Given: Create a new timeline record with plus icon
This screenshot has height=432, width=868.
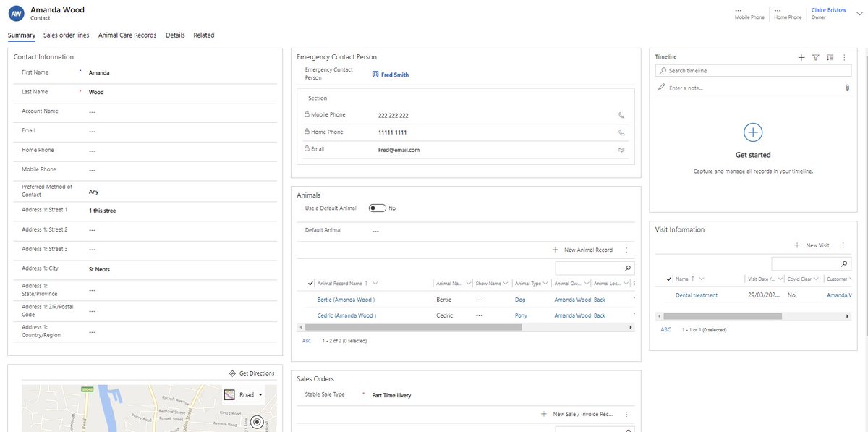Looking at the screenshot, I should (800, 56).
